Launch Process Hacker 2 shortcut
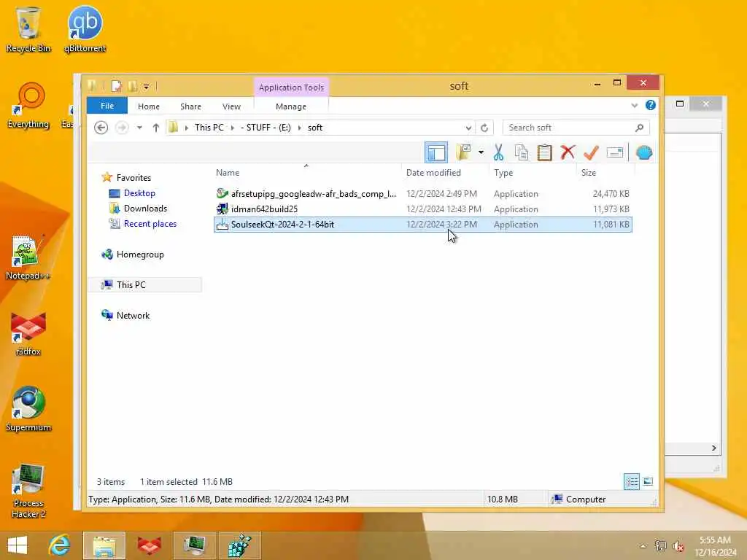The width and height of the screenshot is (747, 560). (28, 491)
